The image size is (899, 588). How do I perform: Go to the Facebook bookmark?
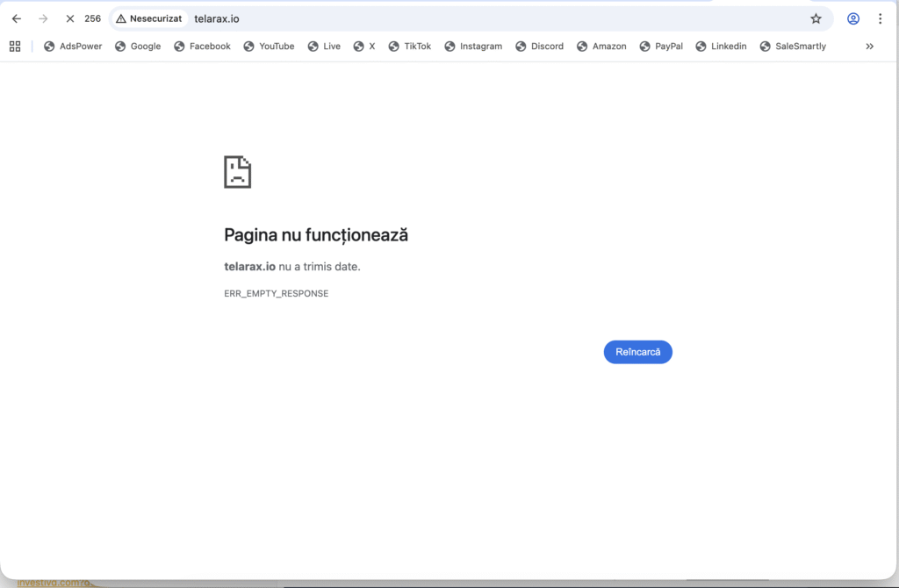coord(202,47)
